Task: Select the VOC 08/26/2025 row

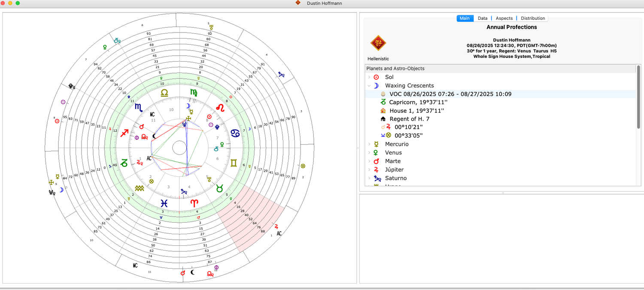Action: (450, 94)
